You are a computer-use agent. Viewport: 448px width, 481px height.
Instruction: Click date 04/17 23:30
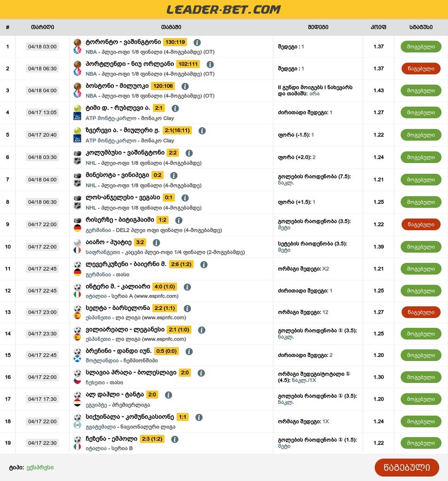click(42, 334)
